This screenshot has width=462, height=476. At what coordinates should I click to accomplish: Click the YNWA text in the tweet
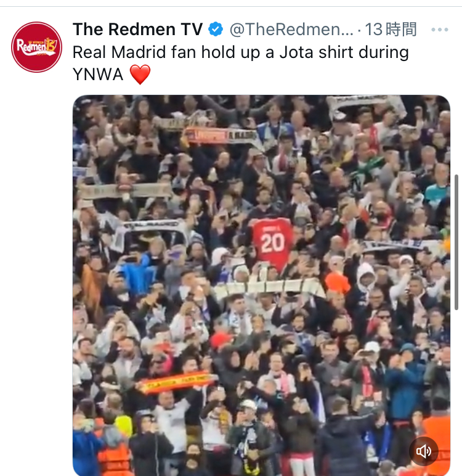pyautogui.click(x=98, y=75)
